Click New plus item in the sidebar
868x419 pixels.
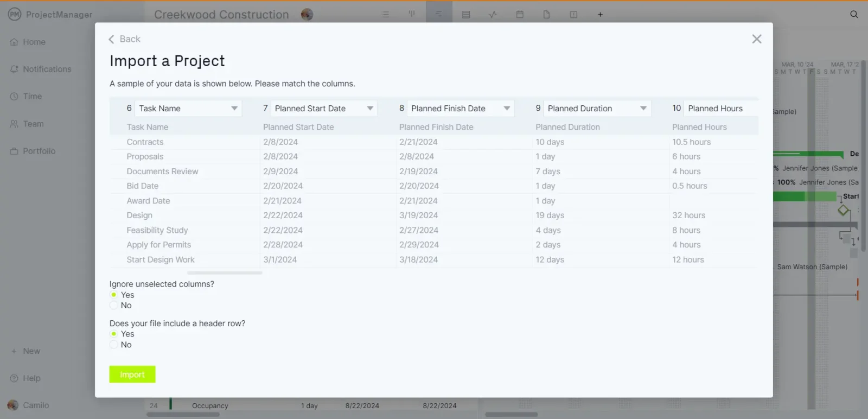(x=25, y=351)
